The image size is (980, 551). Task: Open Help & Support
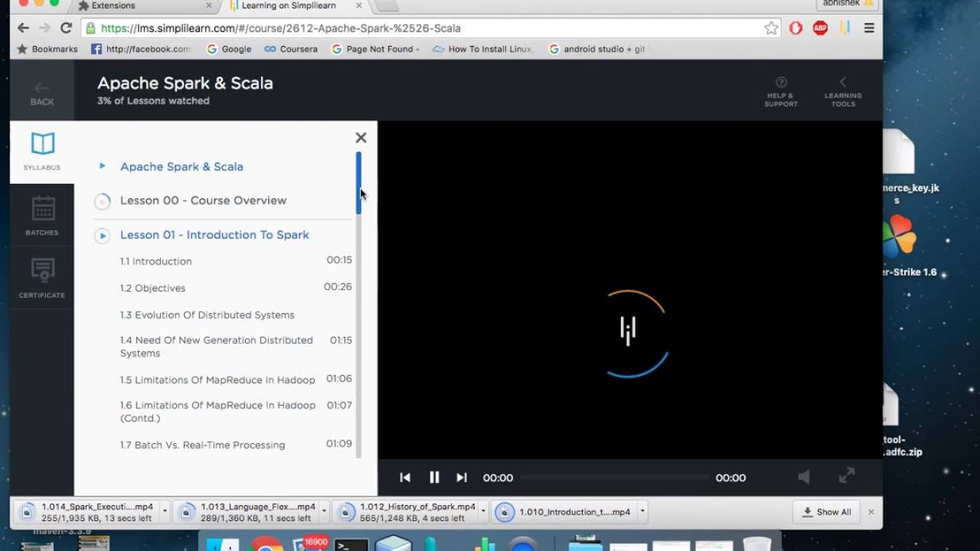pos(781,92)
